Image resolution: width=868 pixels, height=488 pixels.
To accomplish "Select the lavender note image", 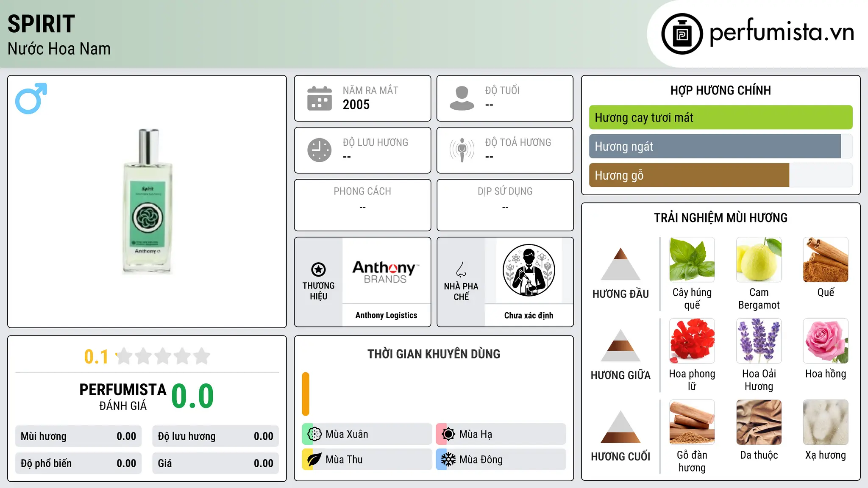I will pyautogui.click(x=759, y=341).
